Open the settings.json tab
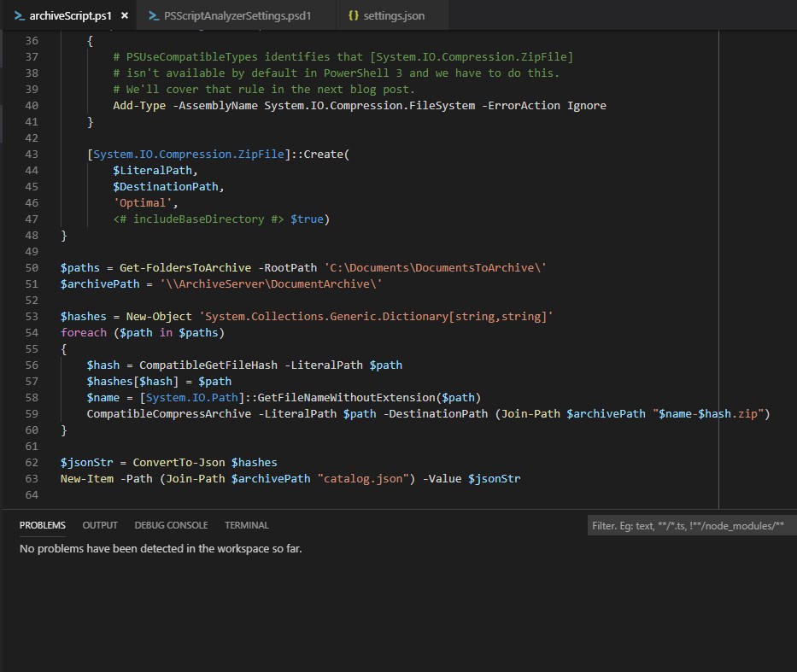The width and height of the screenshot is (797, 672). (x=394, y=15)
